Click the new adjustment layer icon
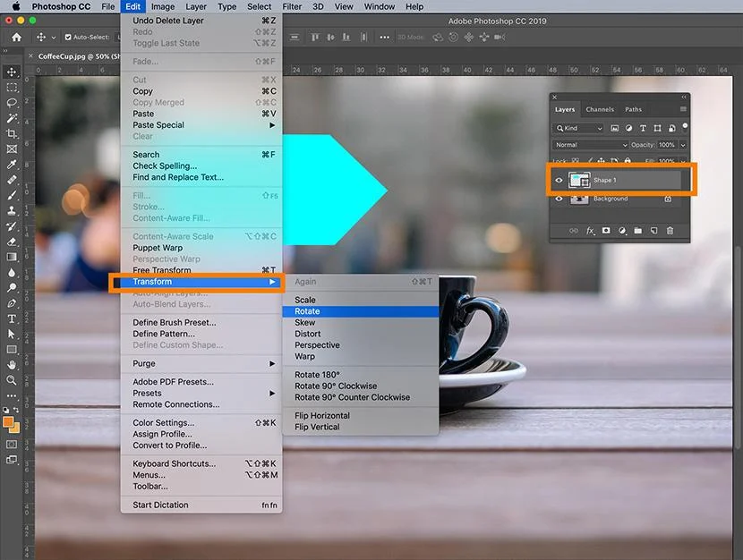 pyautogui.click(x=622, y=231)
